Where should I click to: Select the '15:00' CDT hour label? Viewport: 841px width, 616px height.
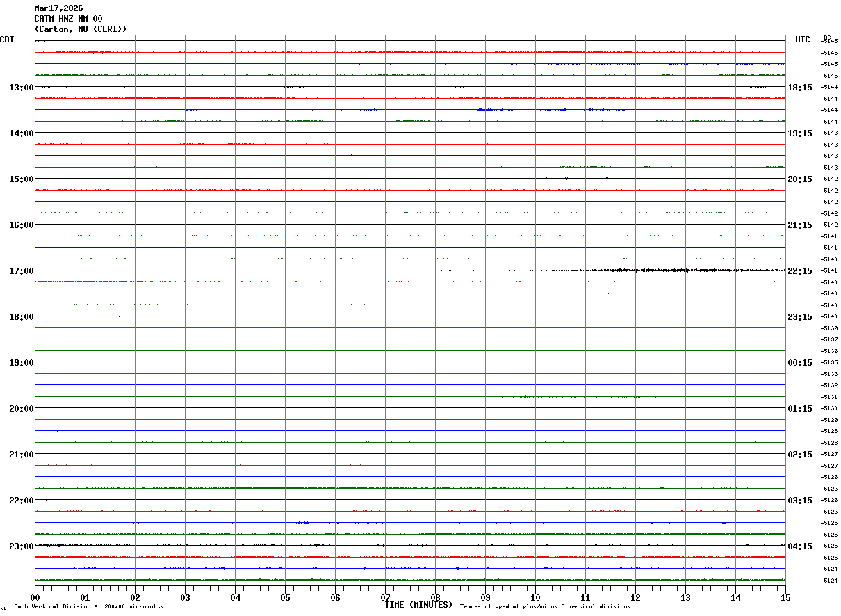22,179
